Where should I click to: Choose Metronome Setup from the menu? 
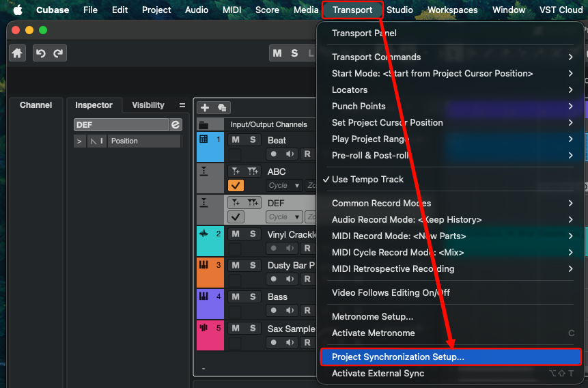coord(451,317)
